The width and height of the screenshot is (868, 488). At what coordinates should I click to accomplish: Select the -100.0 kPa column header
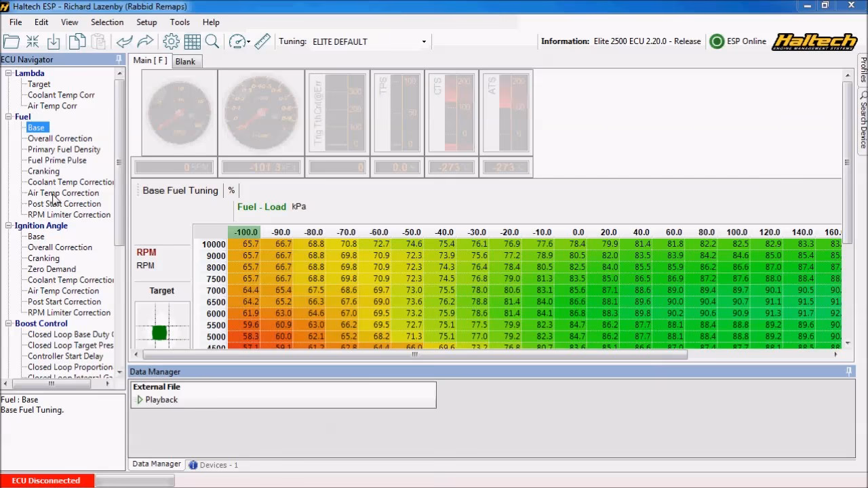(x=244, y=232)
